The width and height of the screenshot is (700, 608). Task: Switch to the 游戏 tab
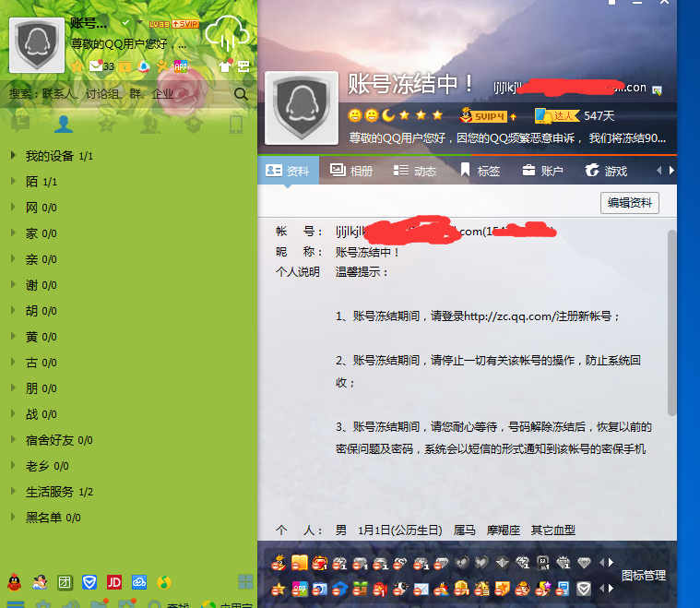606,171
